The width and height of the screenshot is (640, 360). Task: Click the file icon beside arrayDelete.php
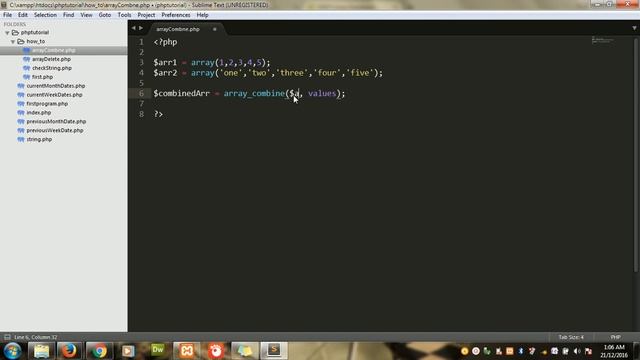pos(27,59)
